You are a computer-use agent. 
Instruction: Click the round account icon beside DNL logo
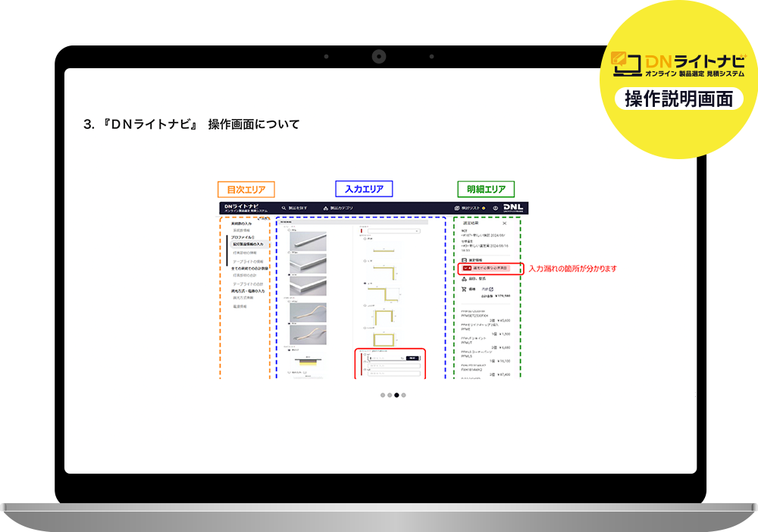pos(496,208)
